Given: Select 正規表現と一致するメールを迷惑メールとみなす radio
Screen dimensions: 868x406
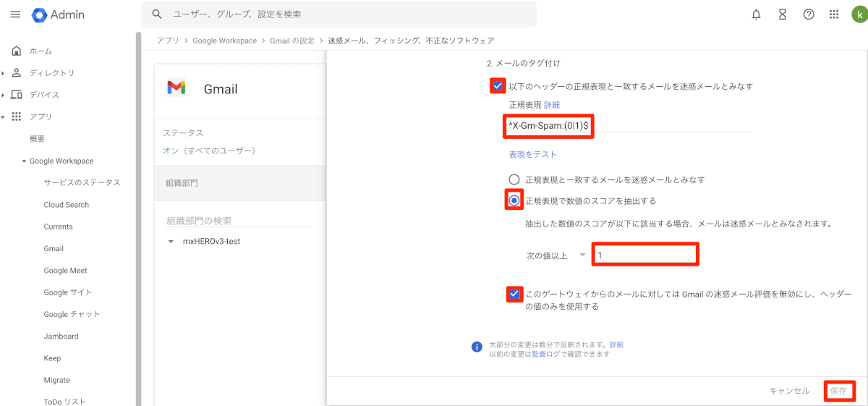Looking at the screenshot, I should 514,179.
